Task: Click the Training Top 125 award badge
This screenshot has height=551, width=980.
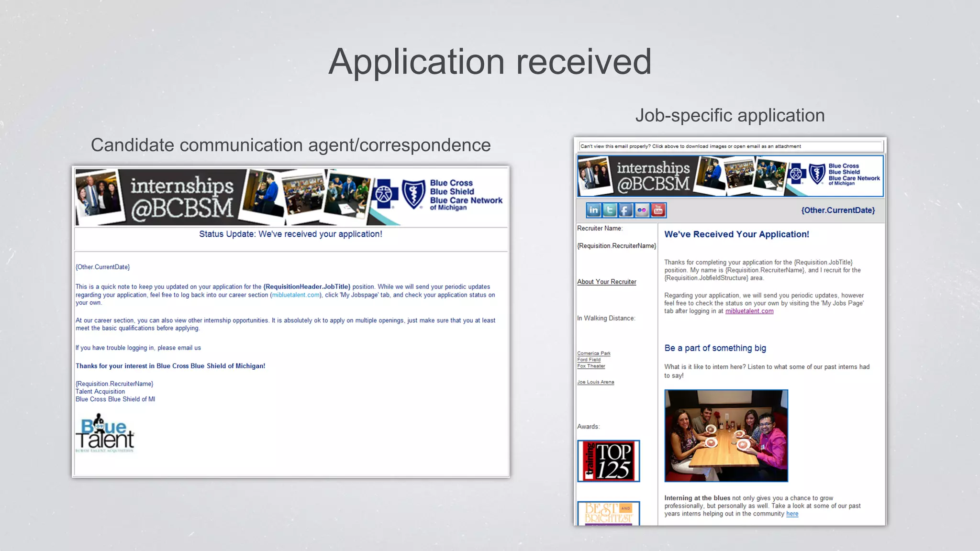Action: click(x=608, y=461)
